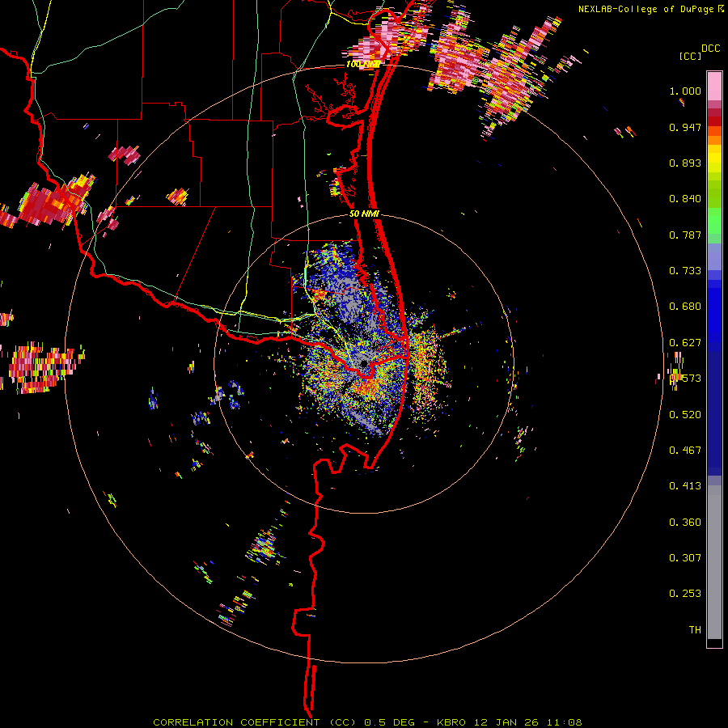Pick the pink segment of the color bar

[714, 87]
